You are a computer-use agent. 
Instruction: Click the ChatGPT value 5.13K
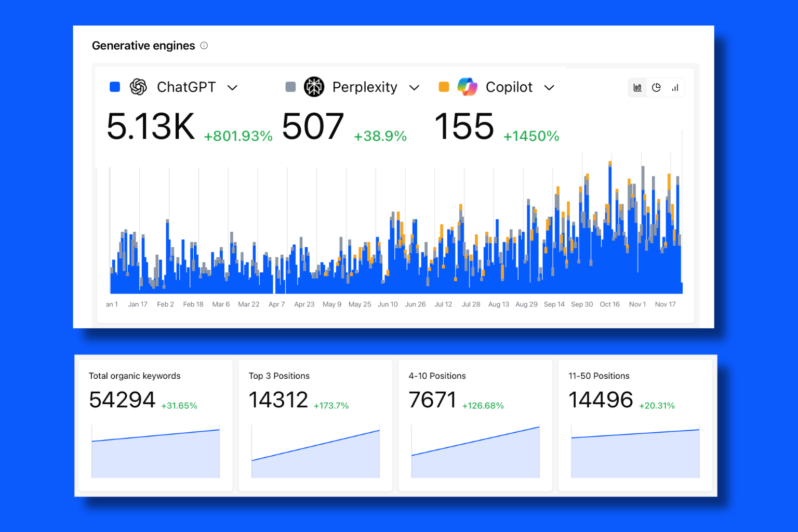(151, 126)
